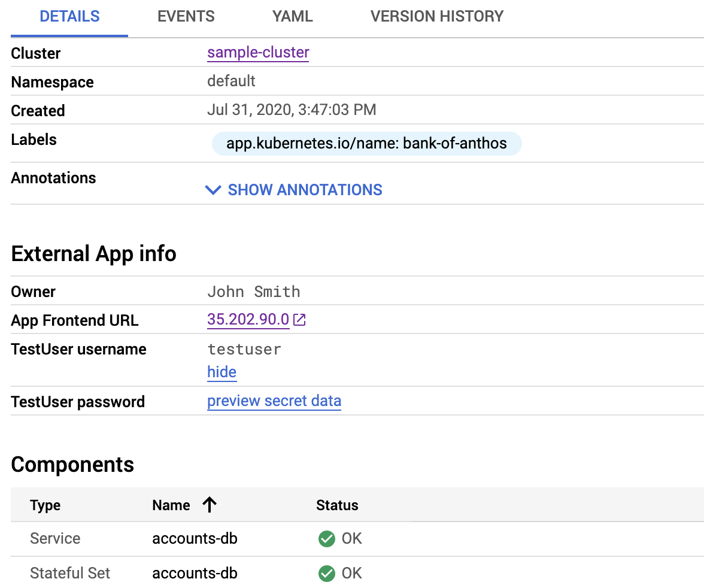Viewport: 704px width, 588px height.
Task: Select the DETAILS tab
Action: [x=69, y=16]
